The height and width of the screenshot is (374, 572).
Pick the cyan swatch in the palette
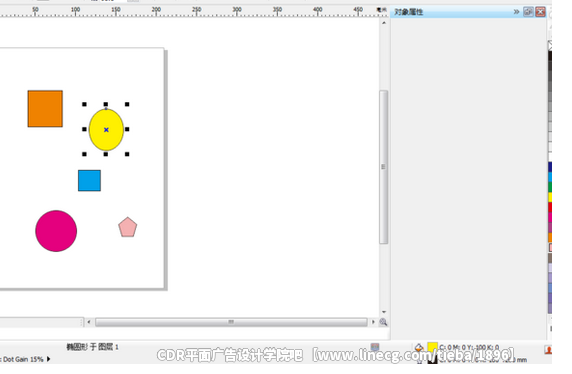pos(550,177)
